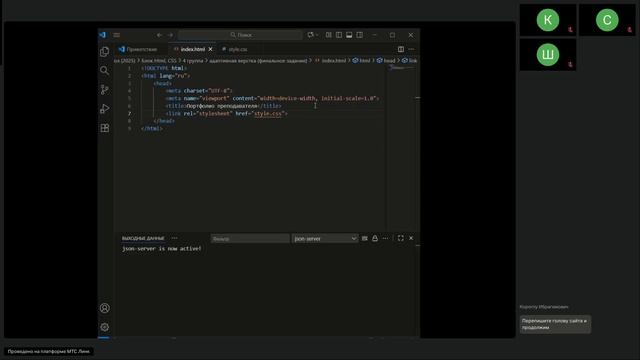Click the link breadcrumb symbol
Screen dimensions: 640x360
tap(409, 60)
